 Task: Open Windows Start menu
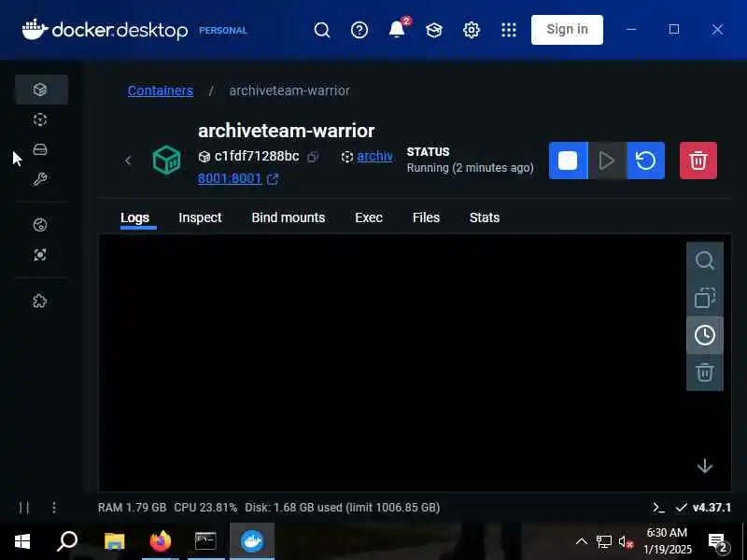click(x=21, y=541)
